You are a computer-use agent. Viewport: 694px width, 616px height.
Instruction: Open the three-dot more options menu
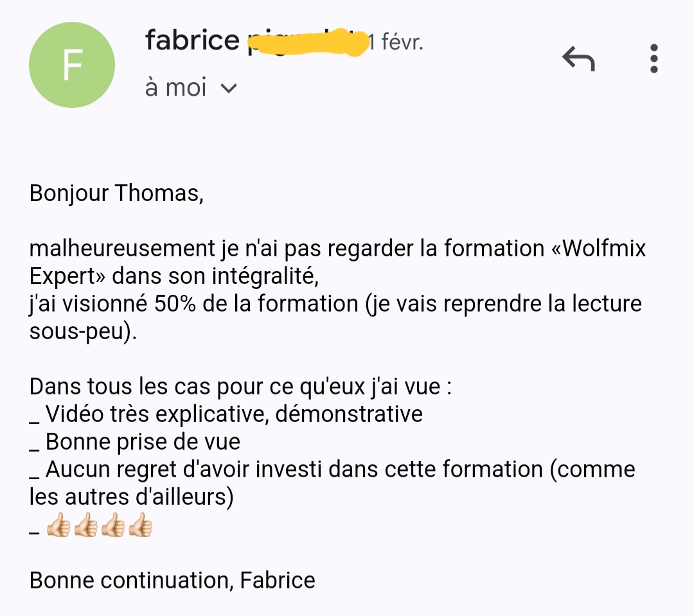pos(654,58)
